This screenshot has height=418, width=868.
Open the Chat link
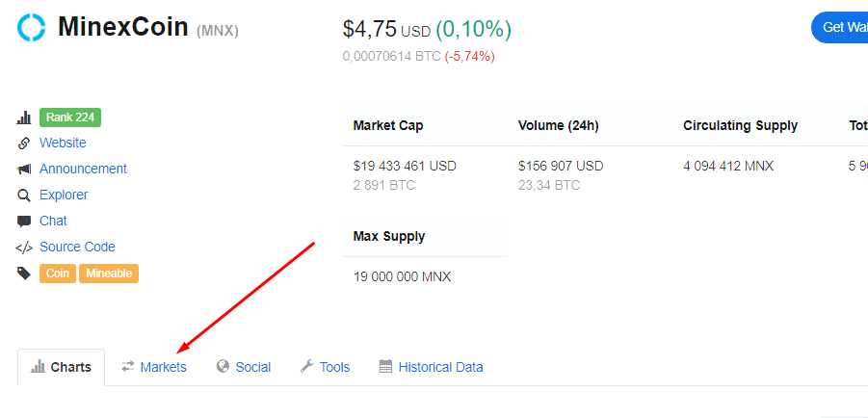point(53,221)
